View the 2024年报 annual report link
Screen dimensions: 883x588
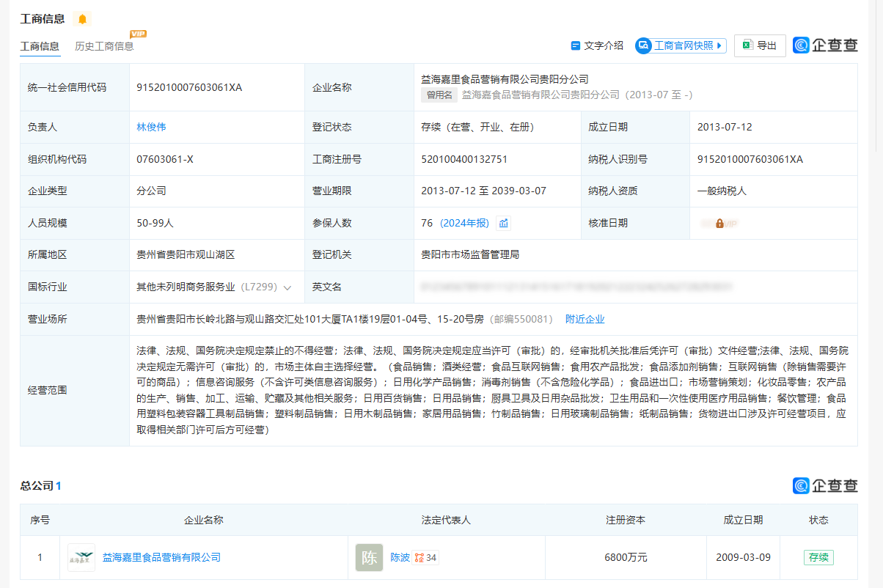coord(464,223)
